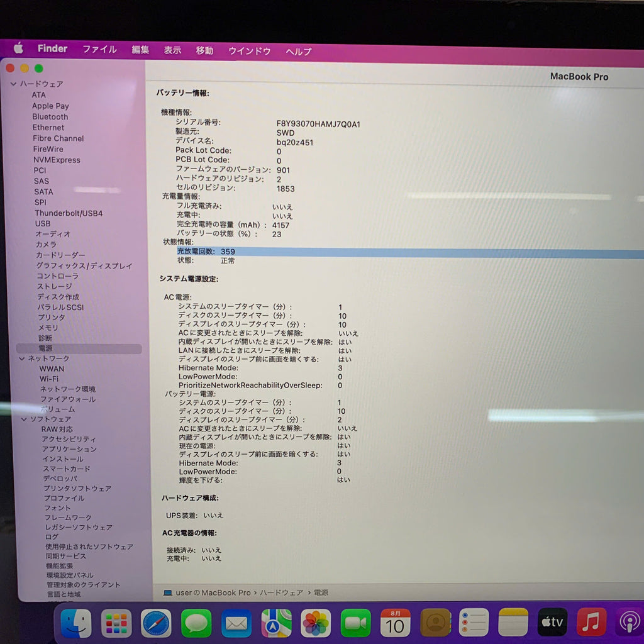Select Fibre Channel in the sidebar

(x=58, y=138)
